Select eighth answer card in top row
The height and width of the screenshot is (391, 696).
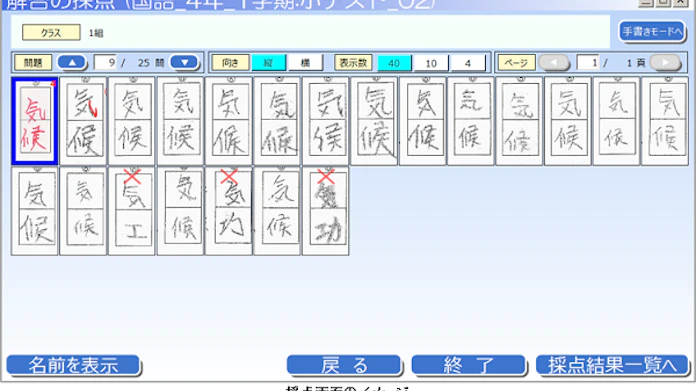coord(374,121)
